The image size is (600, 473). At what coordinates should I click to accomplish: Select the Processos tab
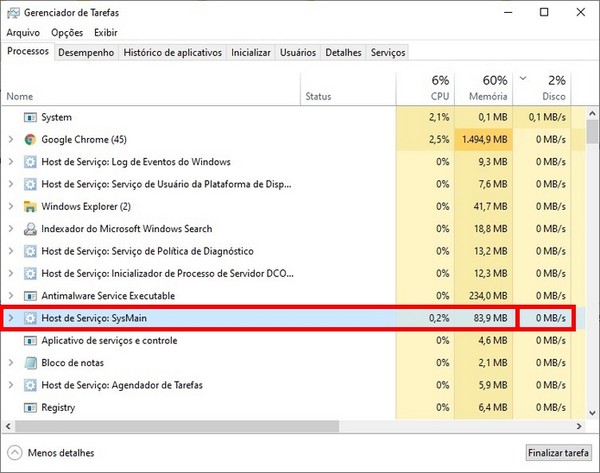coord(28,51)
